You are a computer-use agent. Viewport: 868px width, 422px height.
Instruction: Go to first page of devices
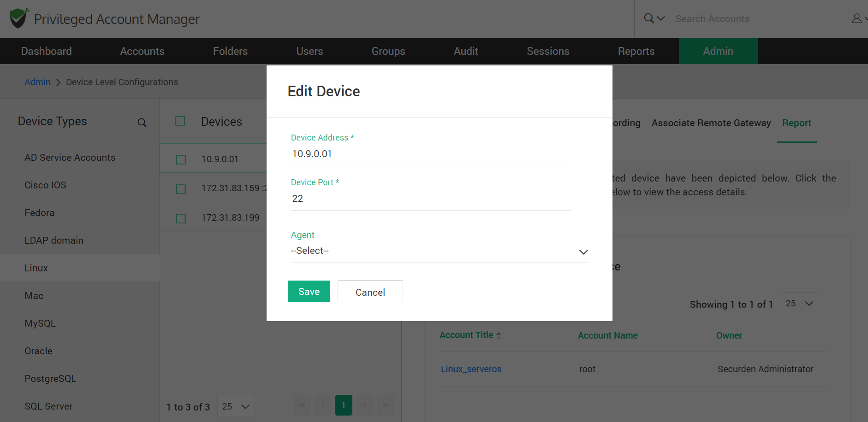coord(303,405)
